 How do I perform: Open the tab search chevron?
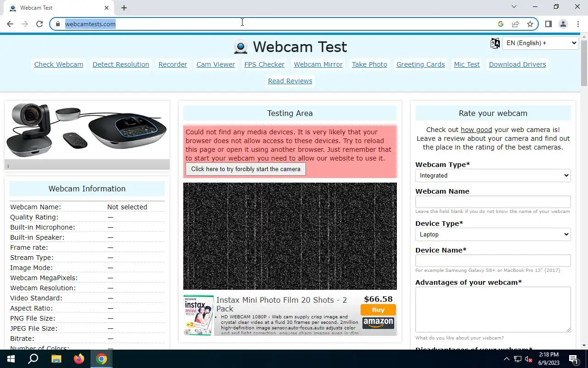[x=514, y=7]
